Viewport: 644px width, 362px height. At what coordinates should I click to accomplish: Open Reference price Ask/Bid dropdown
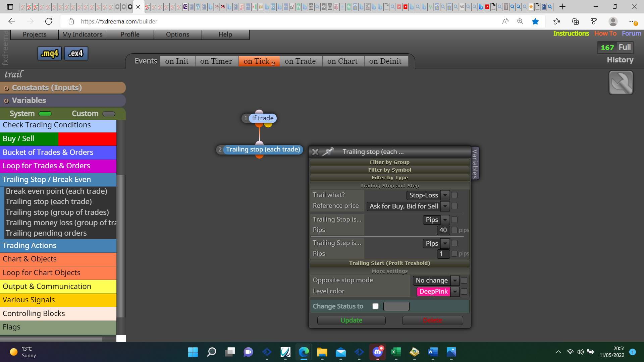[408, 206]
